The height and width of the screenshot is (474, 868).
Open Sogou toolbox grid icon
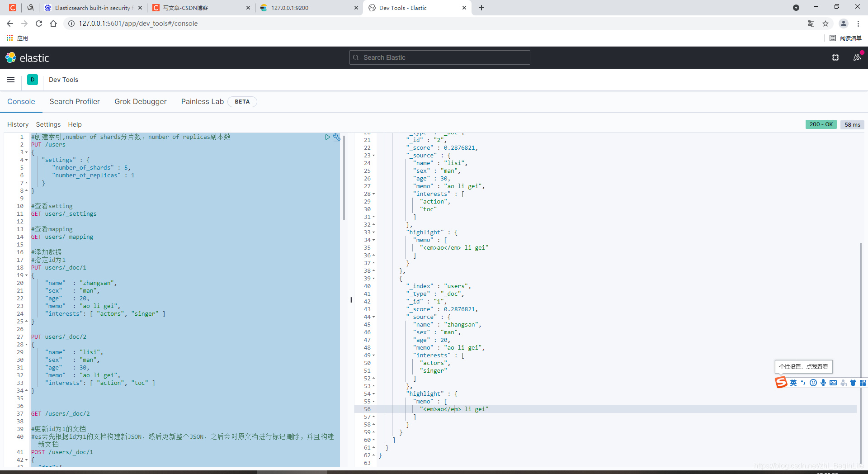click(x=863, y=383)
